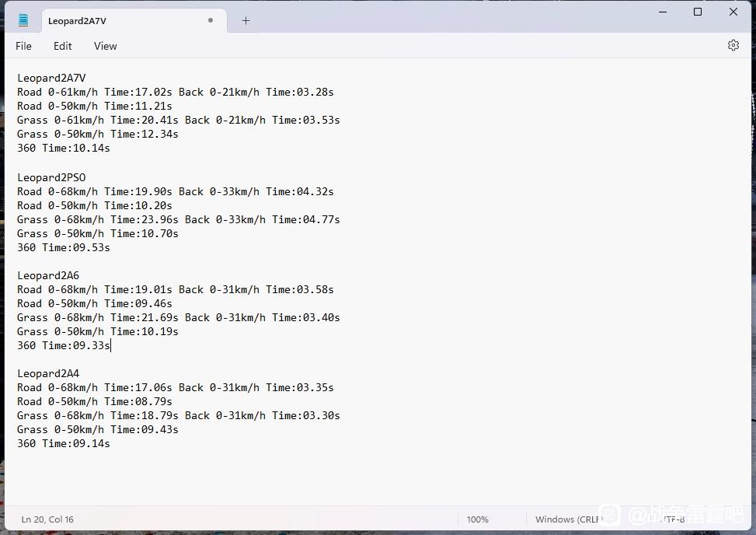Select the Leopard2A7V tab

point(134,21)
